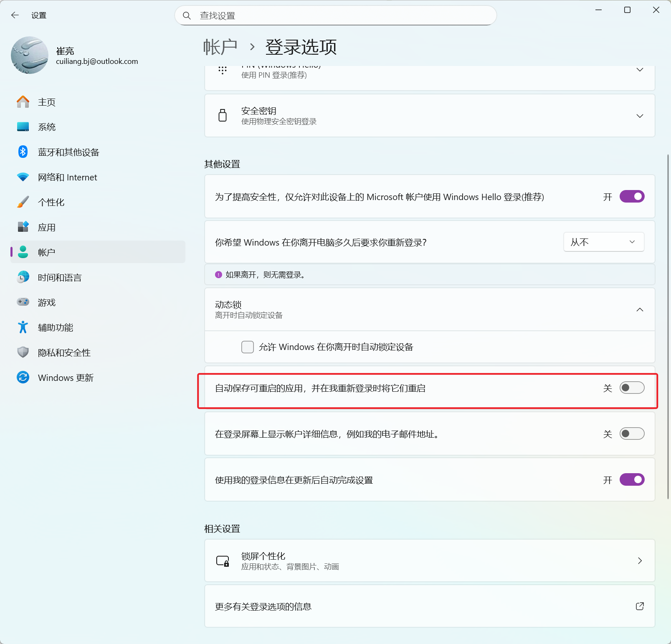Click the vertical scrollbar on right
Image resolution: width=671 pixels, height=644 pixels.
(668, 327)
